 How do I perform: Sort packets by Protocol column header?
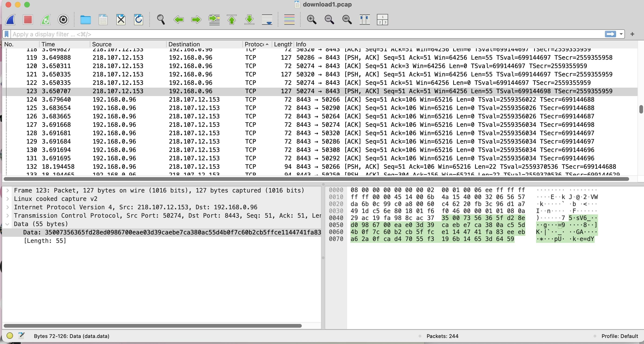pos(255,44)
